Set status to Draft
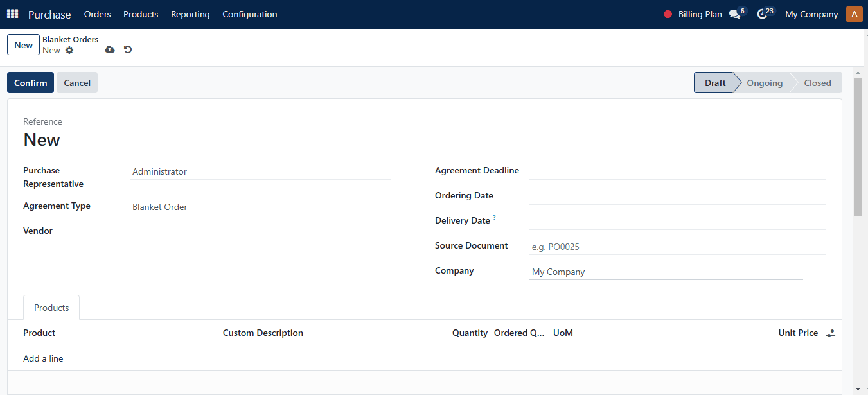The width and height of the screenshot is (868, 395). [714, 83]
